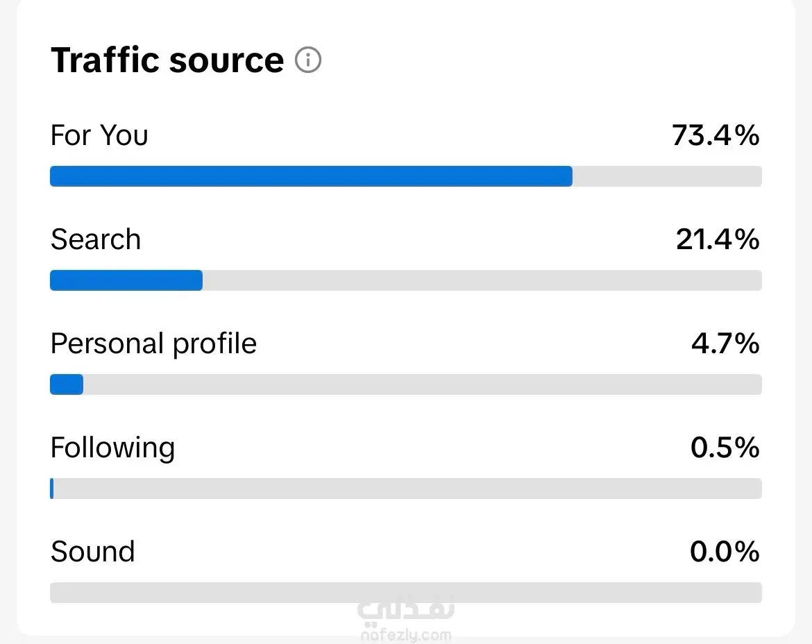This screenshot has height=644, width=812.
Task: Click the nafezly.com watermark text
Action: [406, 635]
